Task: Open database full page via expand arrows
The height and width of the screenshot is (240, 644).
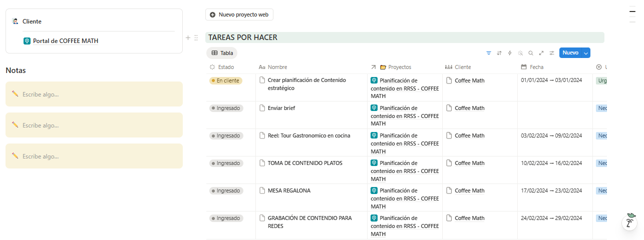Action: [x=541, y=53]
